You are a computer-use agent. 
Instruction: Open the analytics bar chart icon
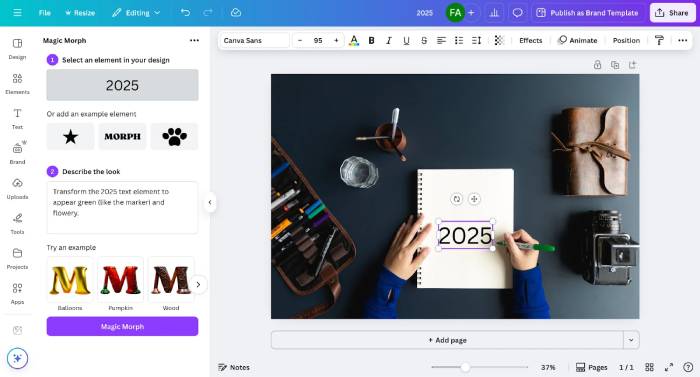(x=494, y=13)
